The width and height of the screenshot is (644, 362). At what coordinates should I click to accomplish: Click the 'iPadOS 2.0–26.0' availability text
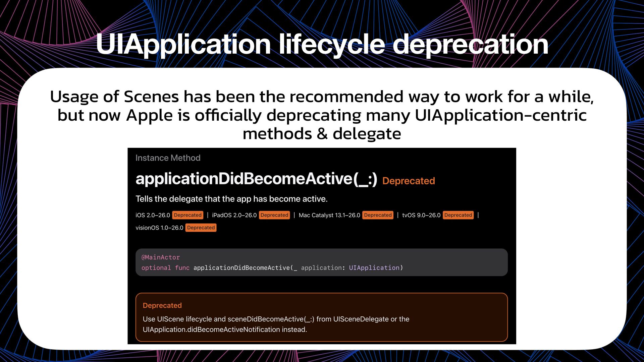[x=234, y=215]
